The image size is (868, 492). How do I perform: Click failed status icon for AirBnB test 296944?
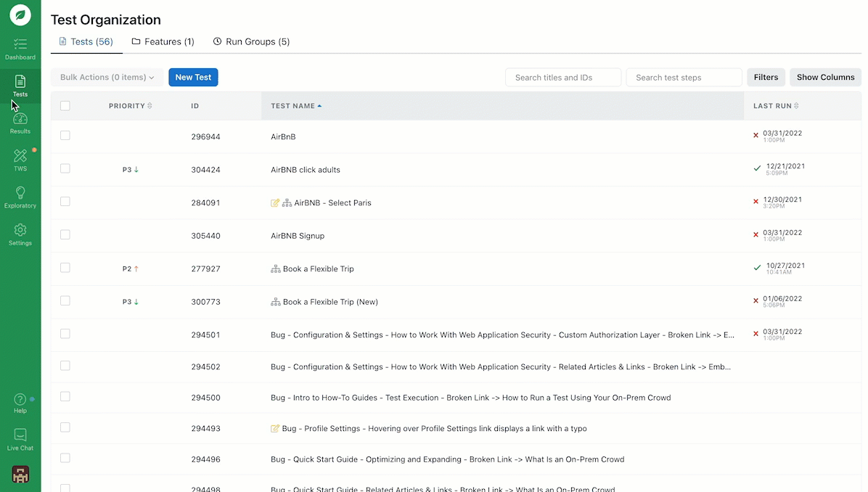(756, 136)
